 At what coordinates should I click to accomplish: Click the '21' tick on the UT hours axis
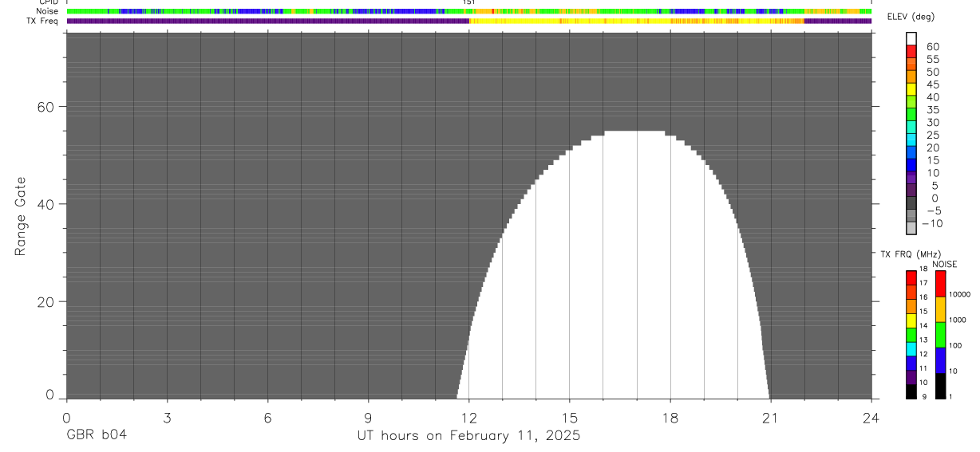click(x=771, y=417)
